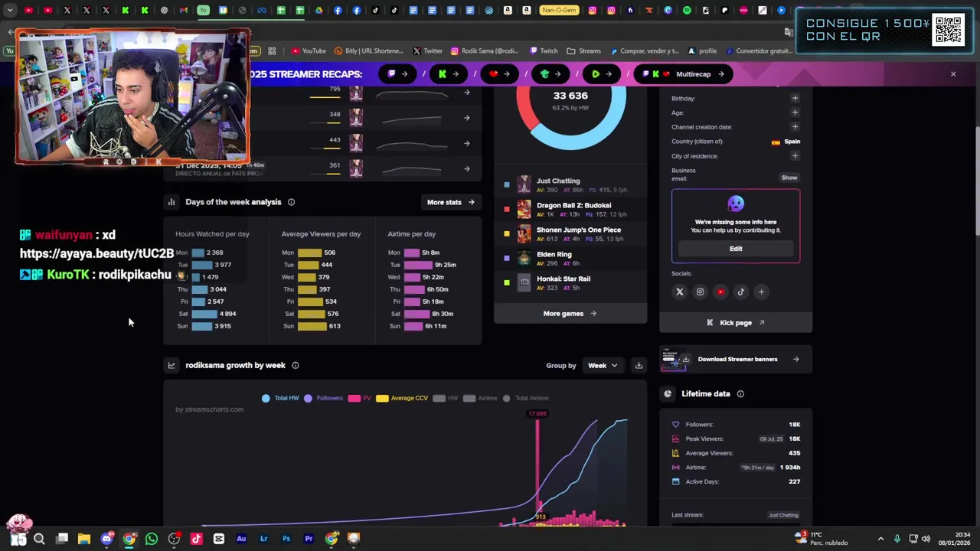Open the Instagram social link
This screenshot has width=980, height=551.
click(700, 292)
